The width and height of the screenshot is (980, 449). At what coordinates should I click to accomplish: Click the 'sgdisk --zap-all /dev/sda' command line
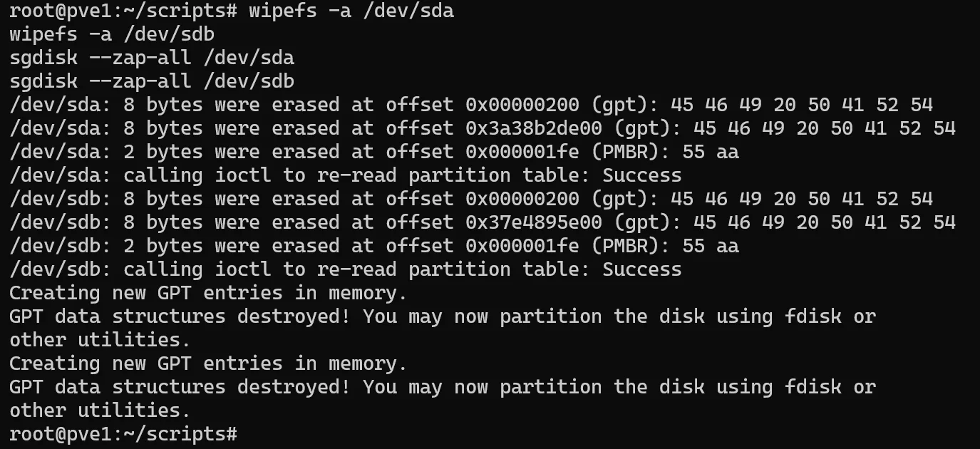click(152, 58)
